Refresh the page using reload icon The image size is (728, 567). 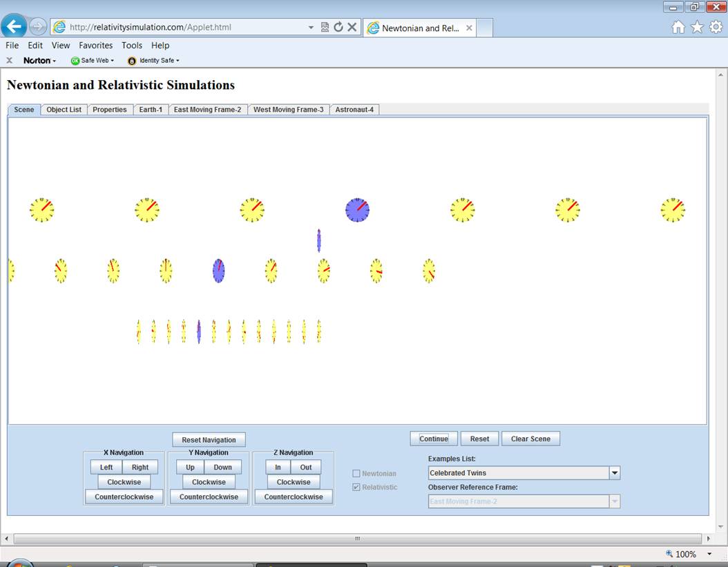pos(338,27)
